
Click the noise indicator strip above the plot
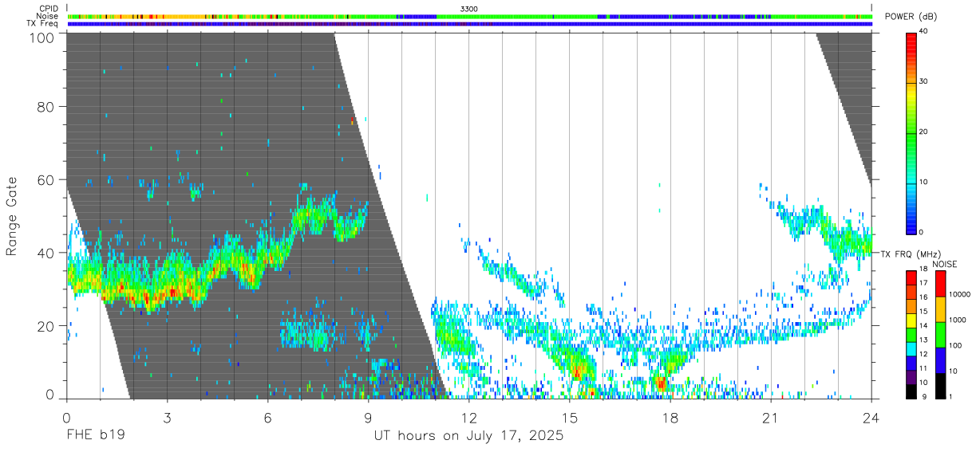click(469, 16)
